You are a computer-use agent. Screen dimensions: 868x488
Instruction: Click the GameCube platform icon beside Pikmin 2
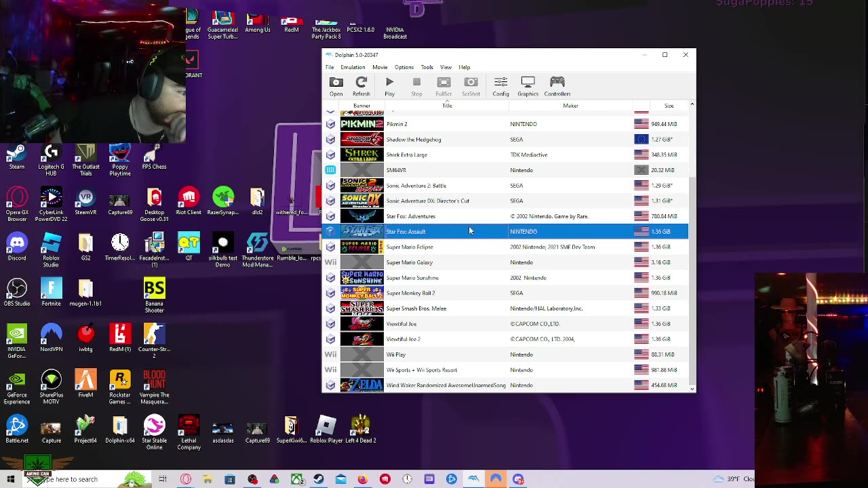click(330, 124)
